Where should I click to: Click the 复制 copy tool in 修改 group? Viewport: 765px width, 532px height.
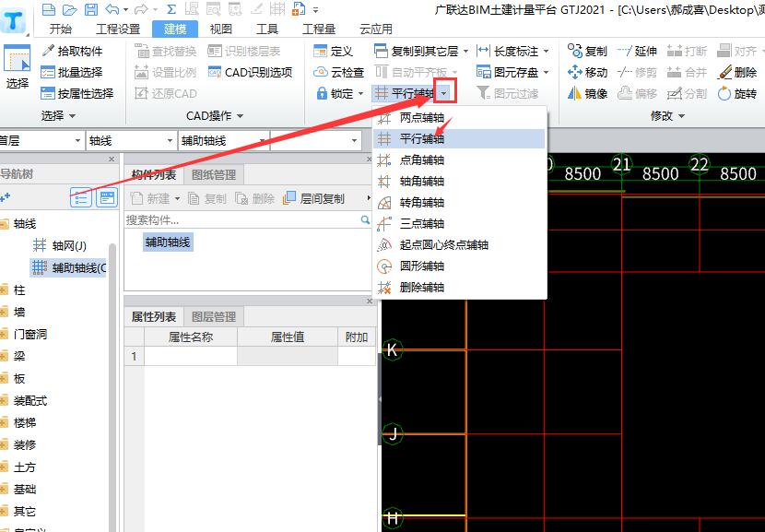coord(587,51)
